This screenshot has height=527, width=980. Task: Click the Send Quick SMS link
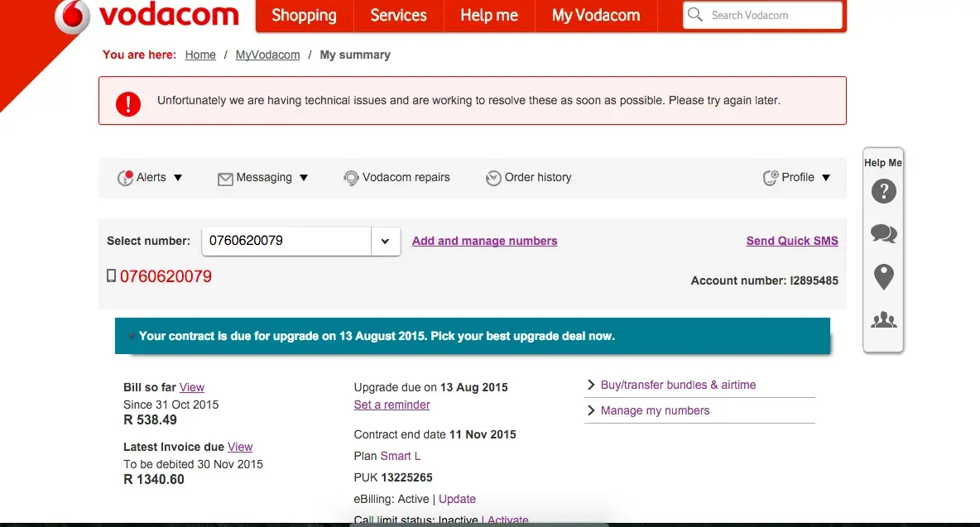(792, 241)
